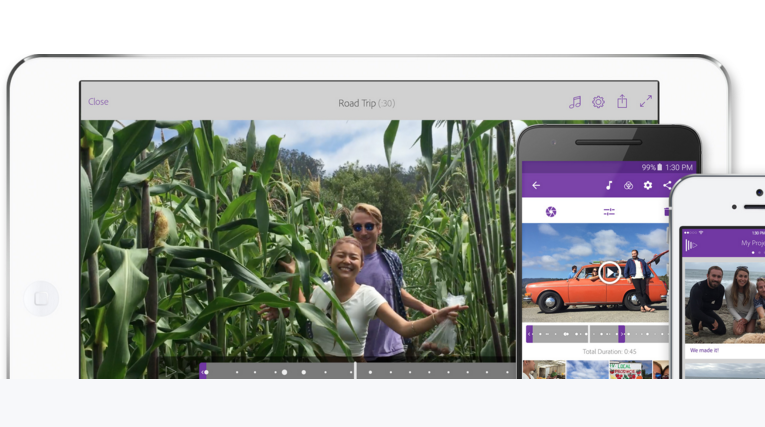Select the local produce sign clip thumbnail
Viewport: 765px width, 427px height.
click(630, 369)
